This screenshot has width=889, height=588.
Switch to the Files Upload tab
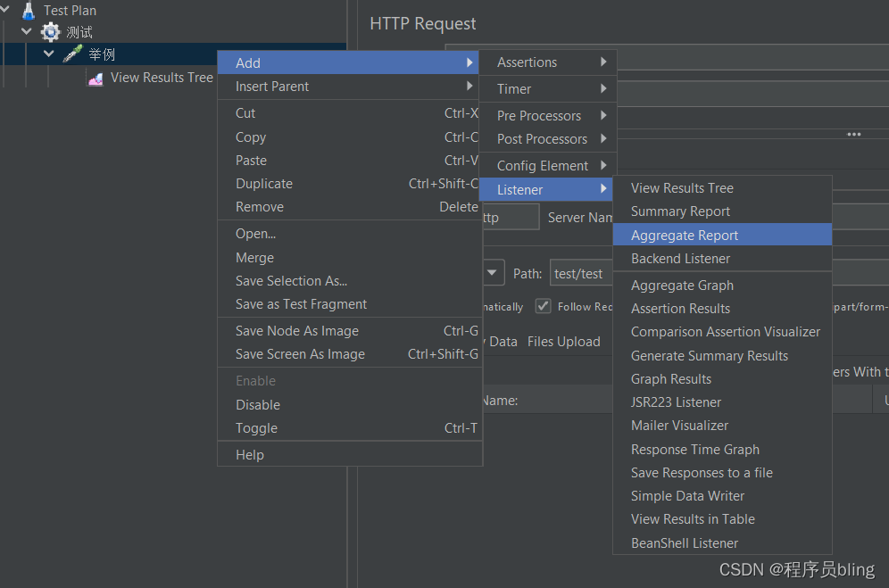pos(563,342)
